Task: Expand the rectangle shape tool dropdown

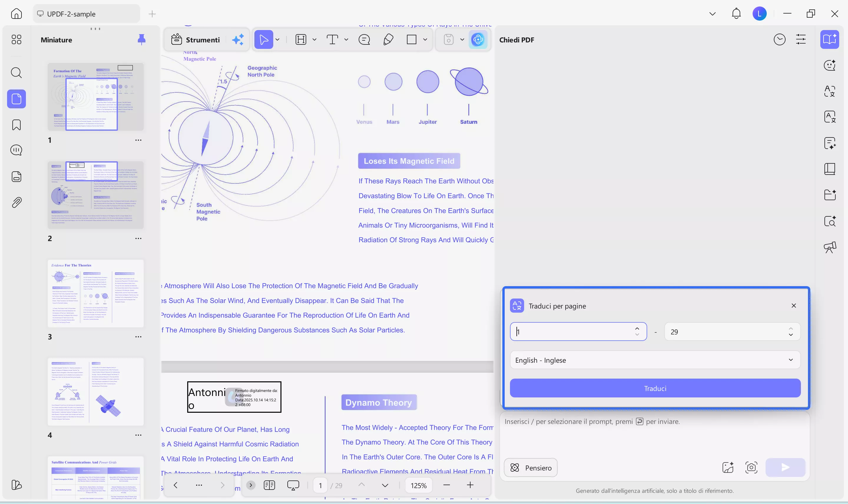Action: (x=425, y=40)
